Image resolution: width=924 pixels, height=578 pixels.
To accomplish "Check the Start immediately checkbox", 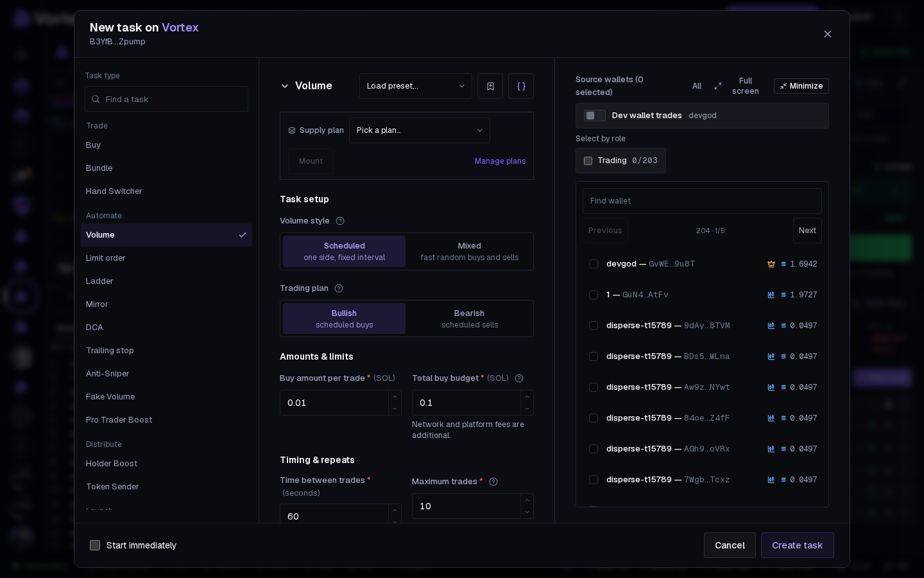I will pyautogui.click(x=95, y=545).
